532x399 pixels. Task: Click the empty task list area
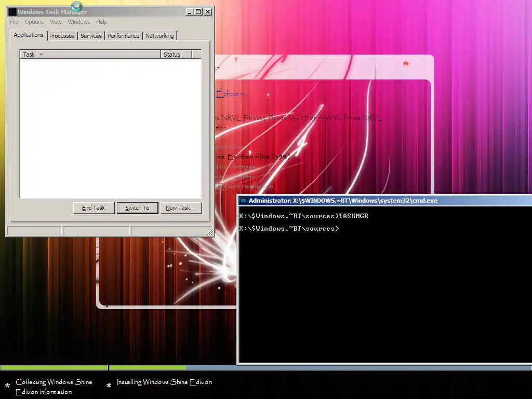click(111, 128)
